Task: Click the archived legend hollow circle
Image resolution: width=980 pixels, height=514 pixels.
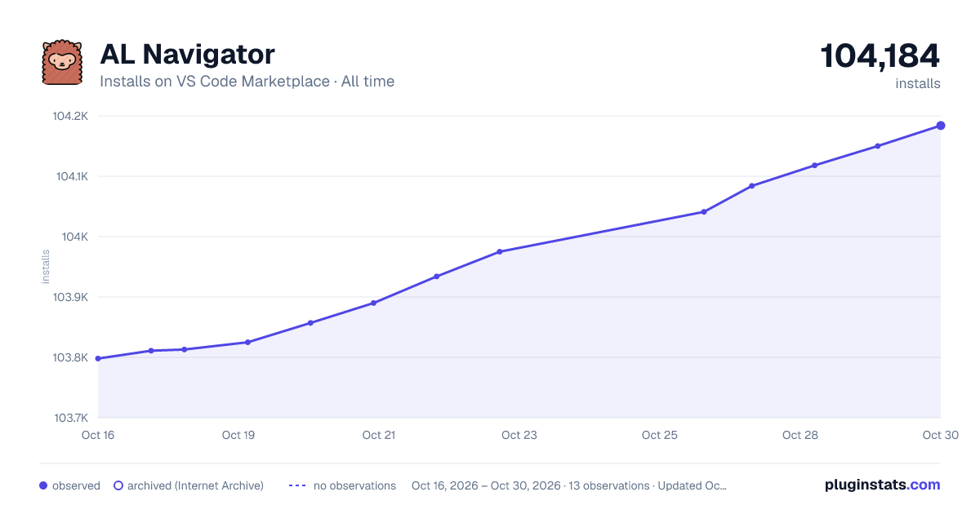Action: (118, 485)
